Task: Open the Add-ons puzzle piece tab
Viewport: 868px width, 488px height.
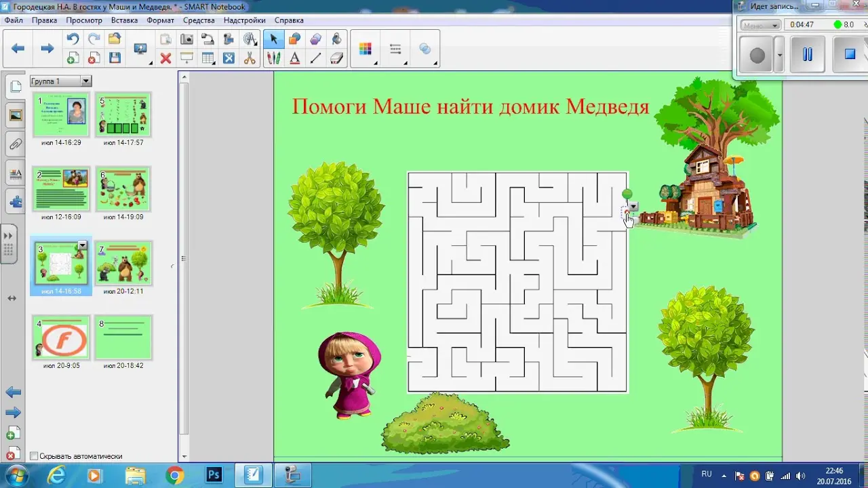Action: coord(15,201)
